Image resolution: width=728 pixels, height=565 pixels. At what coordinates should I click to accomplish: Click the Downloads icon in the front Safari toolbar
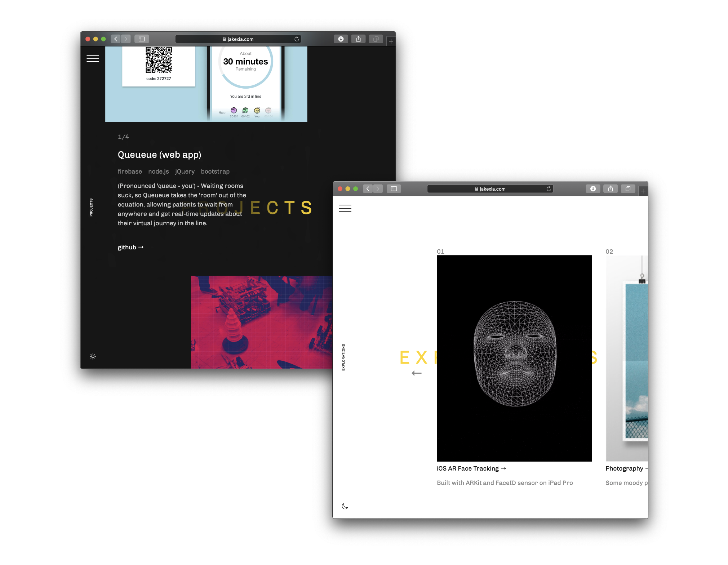point(593,188)
